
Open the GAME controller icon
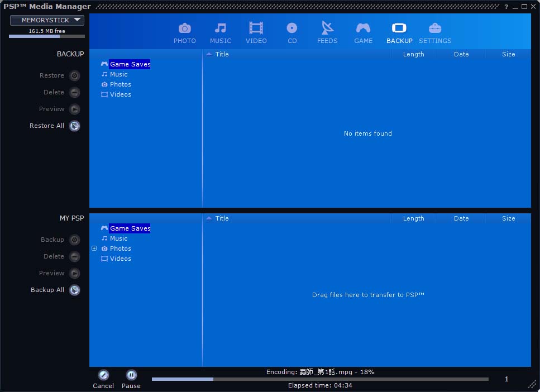[363, 28]
